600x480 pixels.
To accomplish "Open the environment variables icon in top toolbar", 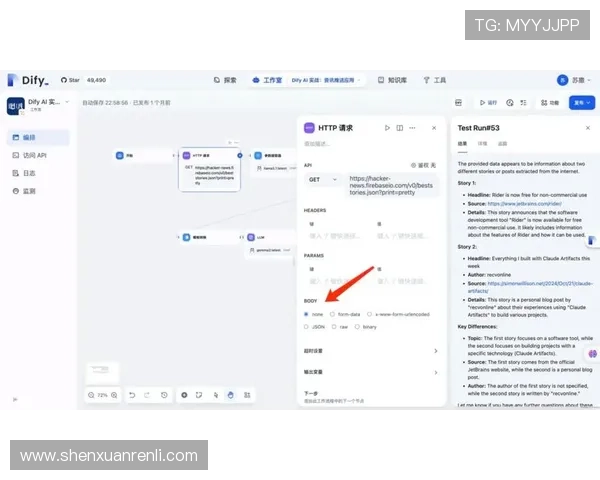I will pyautogui.click(x=458, y=103).
